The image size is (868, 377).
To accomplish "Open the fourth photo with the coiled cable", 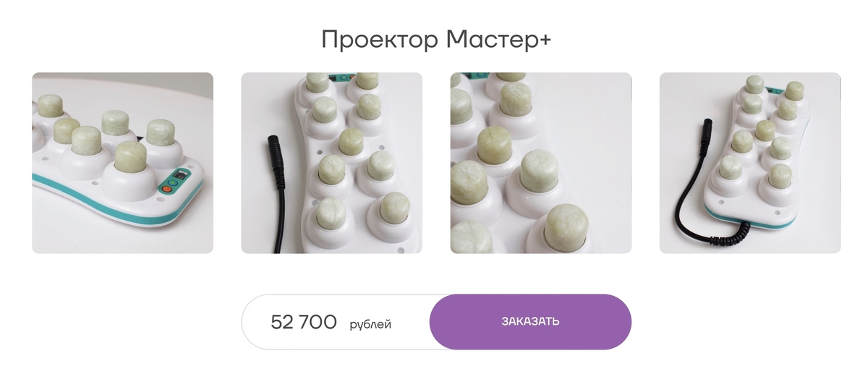I will [750, 163].
